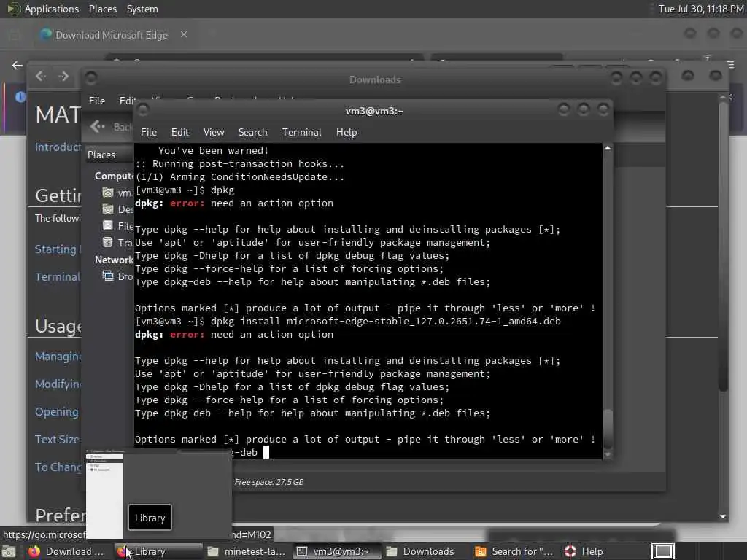
Task: Select vm home folder in Places sidebar
Action: tap(117, 192)
